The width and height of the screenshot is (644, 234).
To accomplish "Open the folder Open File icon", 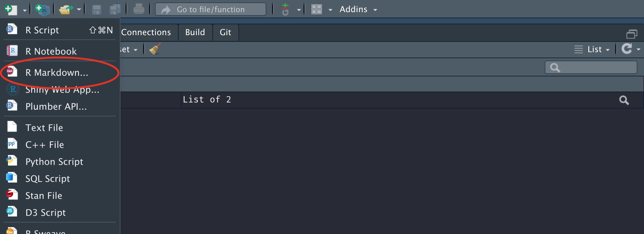I will point(66,9).
